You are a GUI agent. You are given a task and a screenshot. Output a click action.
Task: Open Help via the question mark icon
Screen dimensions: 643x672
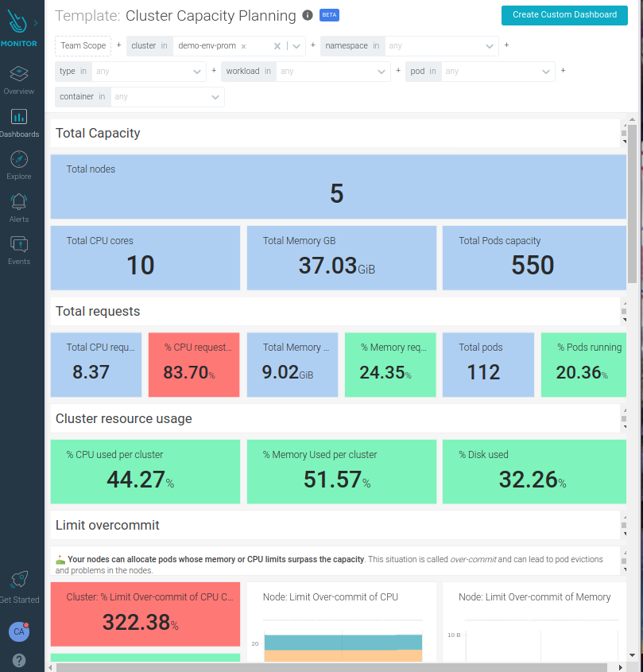(x=18, y=660)
